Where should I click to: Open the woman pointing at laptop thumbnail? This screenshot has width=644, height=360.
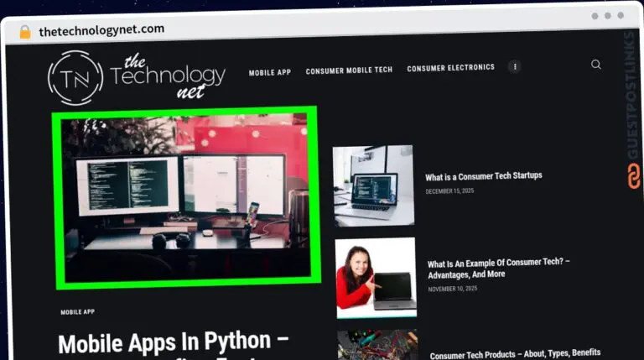[377, 278]
